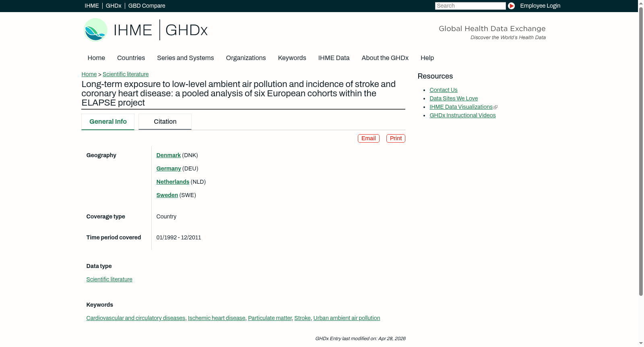The width and height of the screenshot is (644, 347).
Task: Open Keywords in the main navigation
Action: (x=292, y=58)
